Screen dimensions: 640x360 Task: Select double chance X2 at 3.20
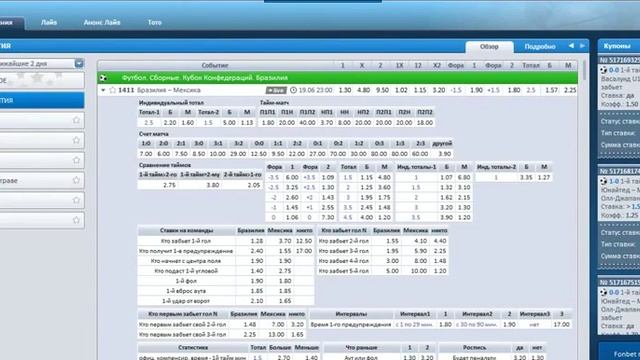(x=438, y=90)
